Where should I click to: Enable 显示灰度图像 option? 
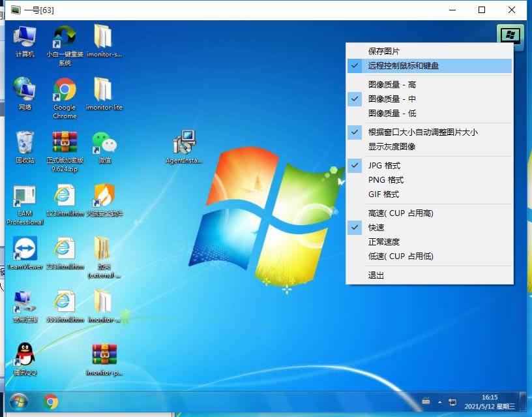click(x=429, y=146)
